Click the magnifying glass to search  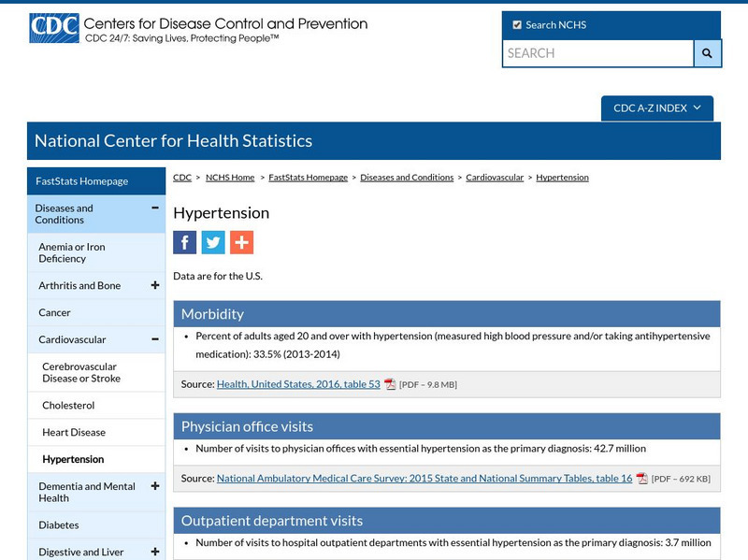click(706, 54)
